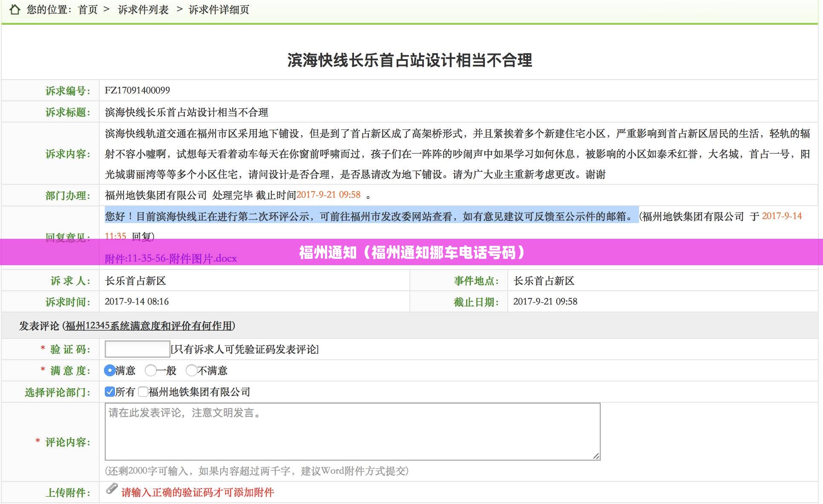
Task: Click the 请输入正确的验证码才可添加附件 text
Action: (x=198, y=493)
